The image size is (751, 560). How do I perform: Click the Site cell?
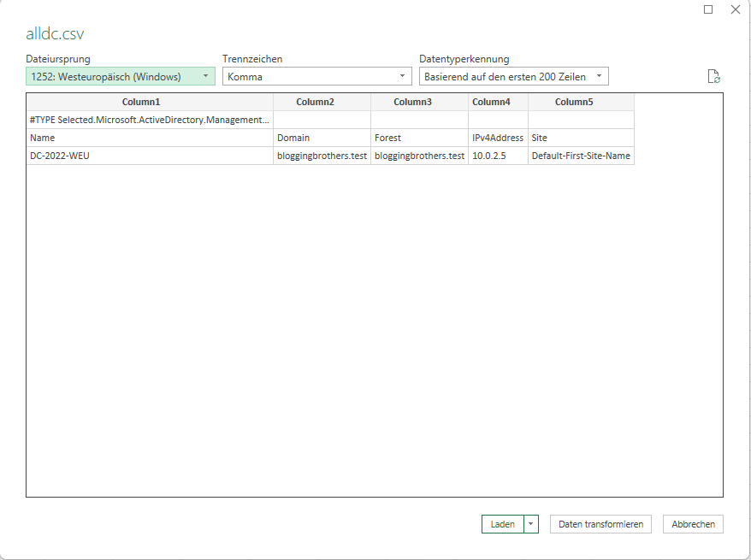(x=581, y=138)
